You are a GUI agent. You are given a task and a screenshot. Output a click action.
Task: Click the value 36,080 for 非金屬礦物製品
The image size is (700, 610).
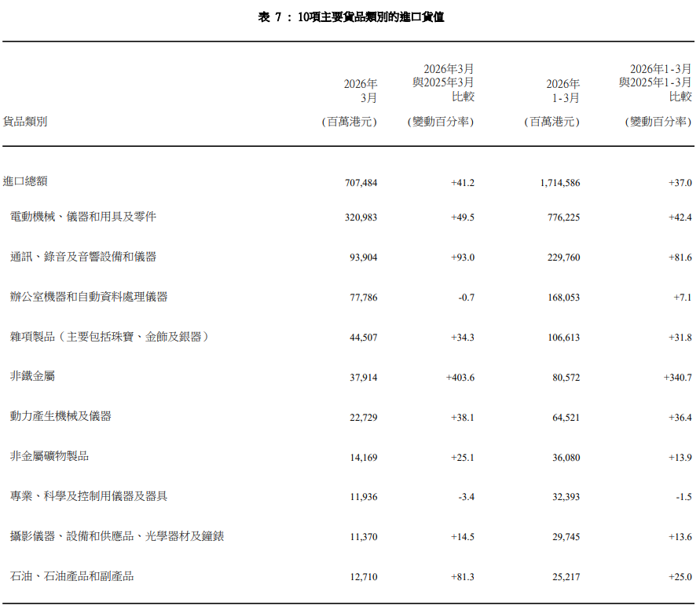click(x=564, y=457)
